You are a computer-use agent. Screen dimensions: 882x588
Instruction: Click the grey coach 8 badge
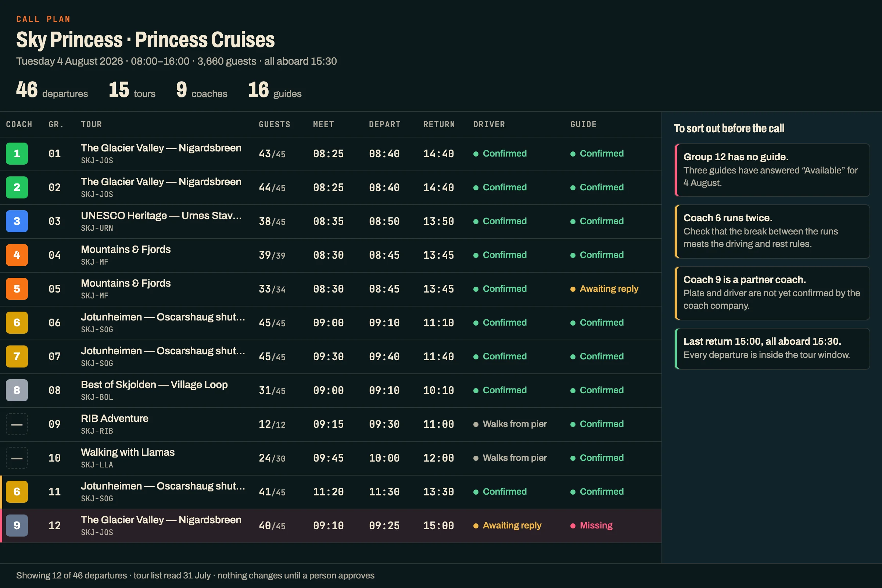[x=17, y=390]
